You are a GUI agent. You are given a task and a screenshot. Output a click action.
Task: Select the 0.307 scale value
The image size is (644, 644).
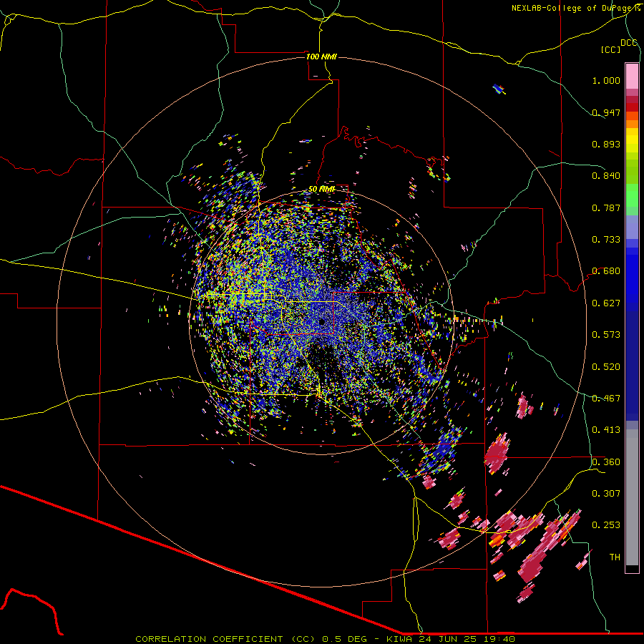coord(606,494)
